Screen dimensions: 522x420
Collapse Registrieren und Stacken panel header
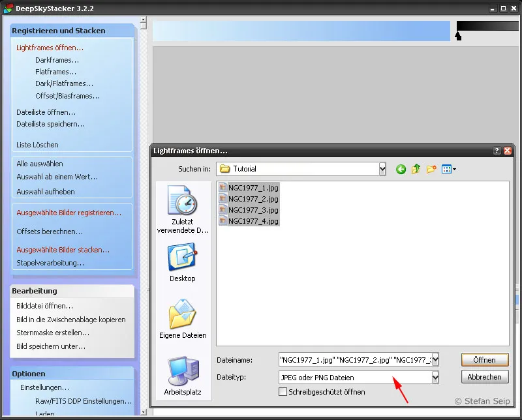72,31
